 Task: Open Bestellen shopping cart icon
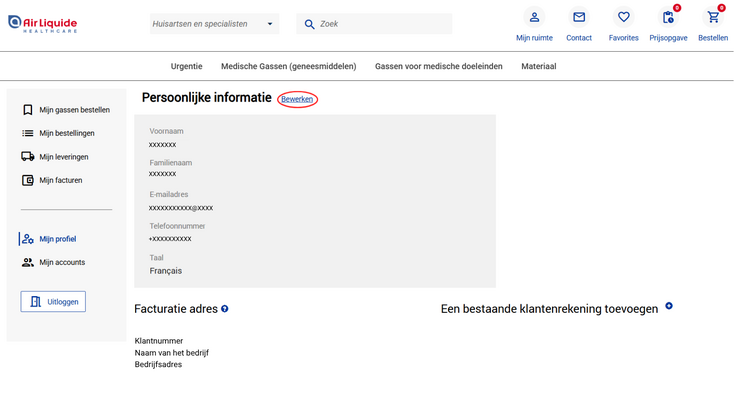[x=713, y=18]
